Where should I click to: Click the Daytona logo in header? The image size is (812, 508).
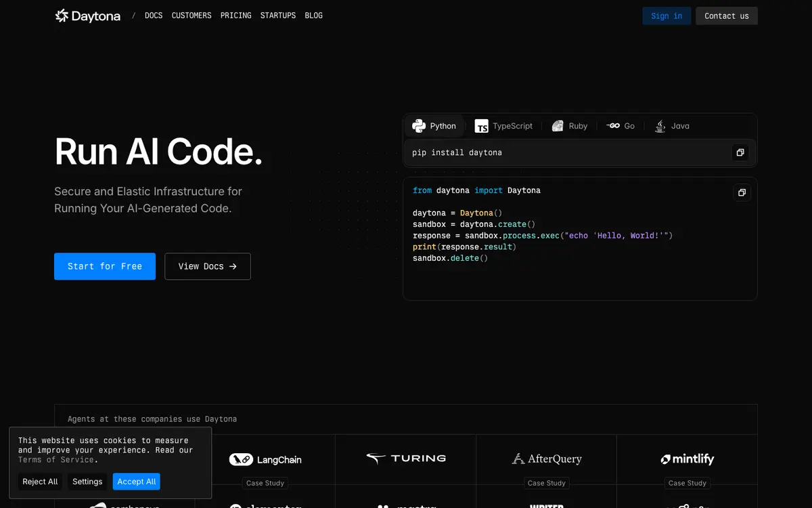tap(88, 16)
